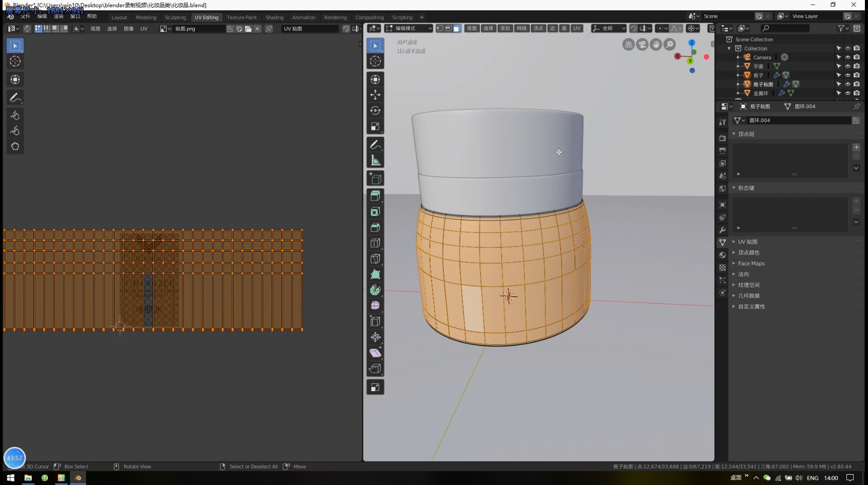Activate the Loop Cut tool
868x485 pixels.
pos(375,242)
